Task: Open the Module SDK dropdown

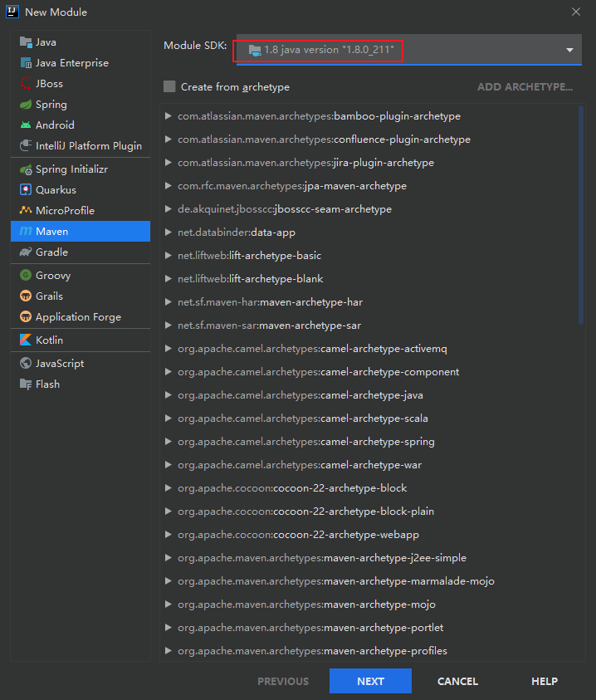Action: pos(569,51)
